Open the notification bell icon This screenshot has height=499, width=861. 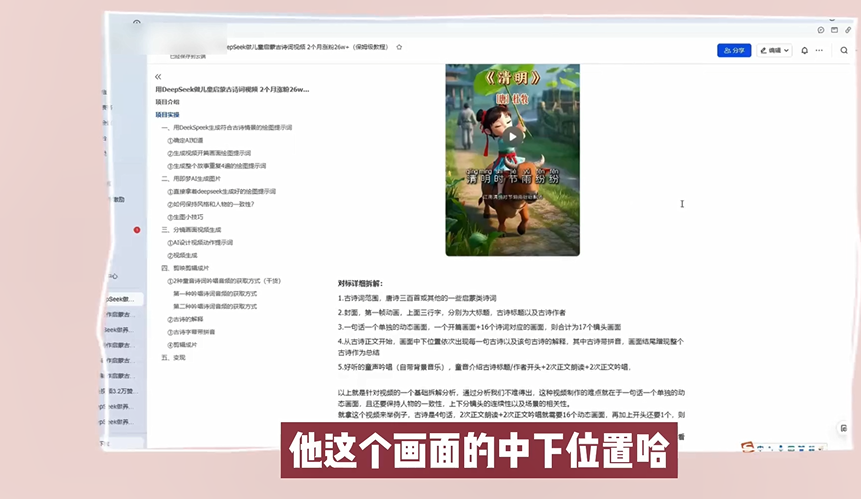804,50
